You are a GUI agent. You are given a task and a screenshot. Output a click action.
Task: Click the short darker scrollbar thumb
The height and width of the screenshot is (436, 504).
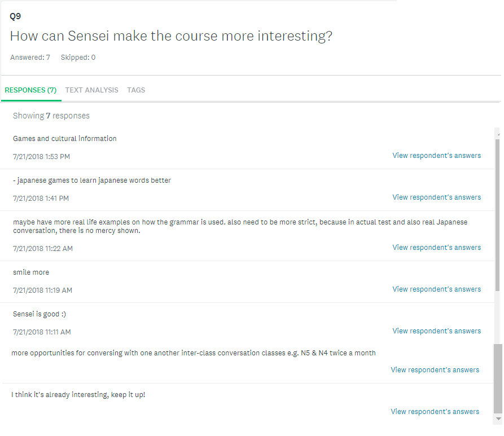pos(497,378)
